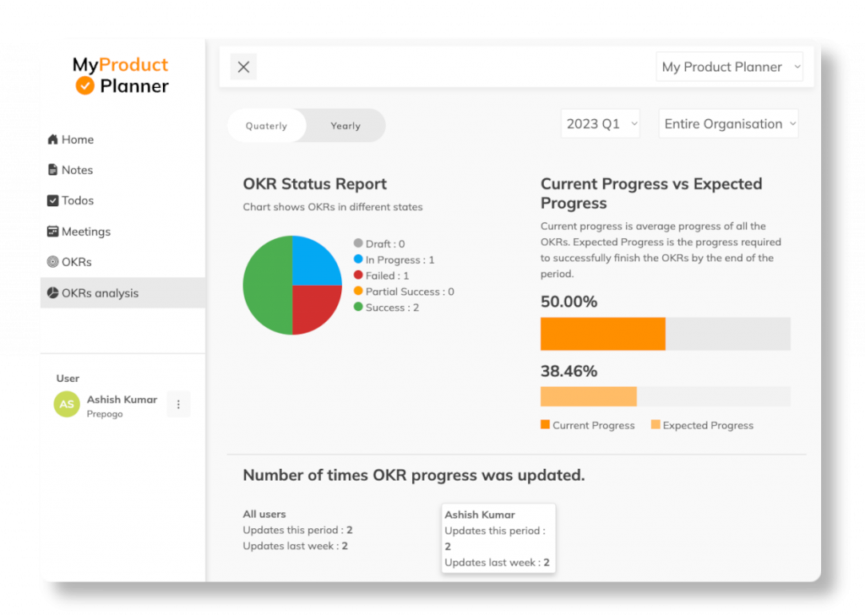Open the OKRs analysis pie icon
The width and height of the screenshot is (865, 616).
52,292
